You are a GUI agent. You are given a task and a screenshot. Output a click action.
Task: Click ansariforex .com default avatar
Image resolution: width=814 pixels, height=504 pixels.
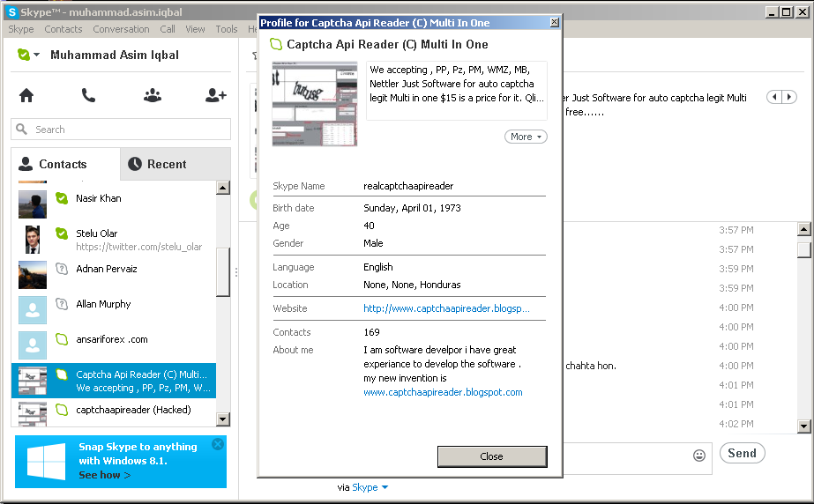pyautogui.click(x=32, y=345)
